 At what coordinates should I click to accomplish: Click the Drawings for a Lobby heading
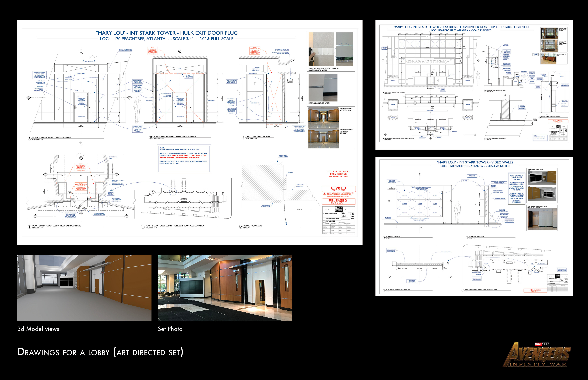100,352
